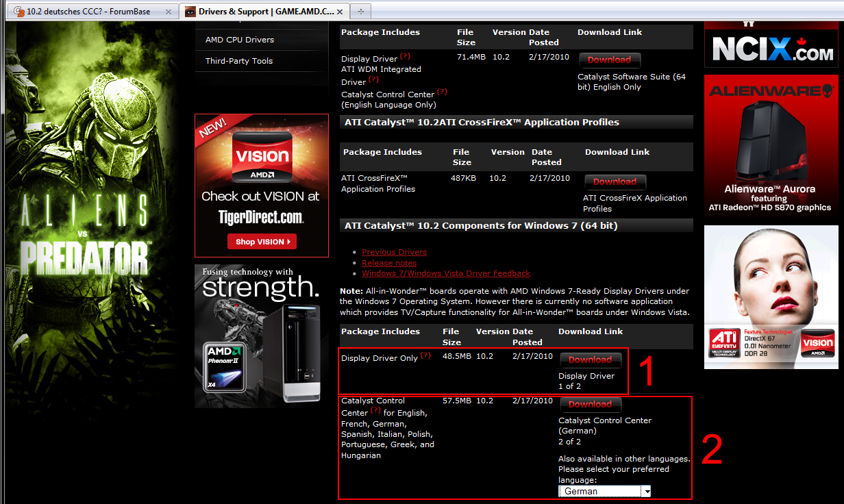
Task: Click help icon beside multilingual Catalyst Control Center
Action: point(375,410)
